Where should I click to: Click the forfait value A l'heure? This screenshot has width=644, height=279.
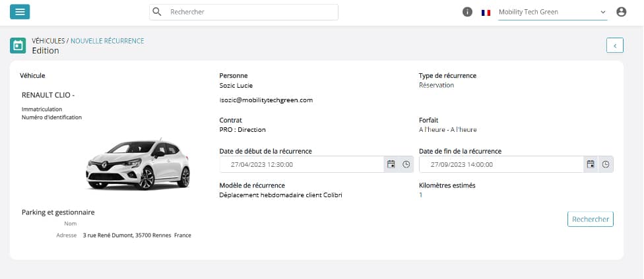(x=447, y=130)
